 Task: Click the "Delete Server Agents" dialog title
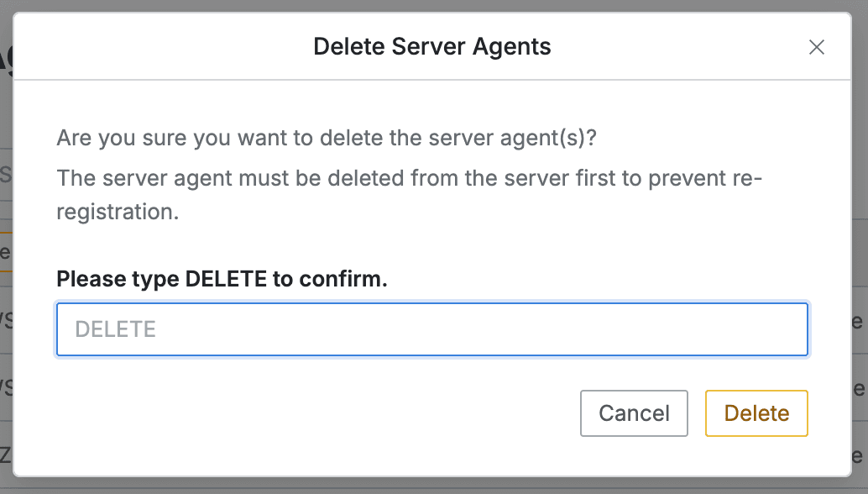point(431,46)
